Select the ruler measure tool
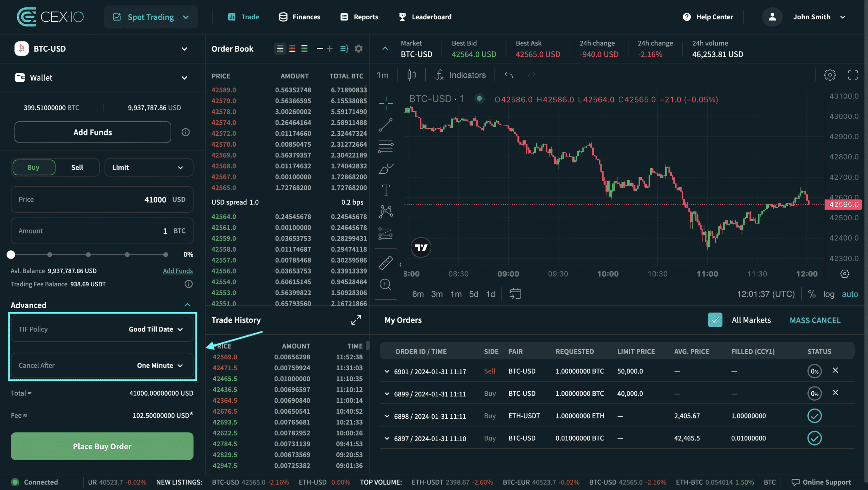Image resolution: width=868 pixels, height=490 pixels. pos(386,263)
